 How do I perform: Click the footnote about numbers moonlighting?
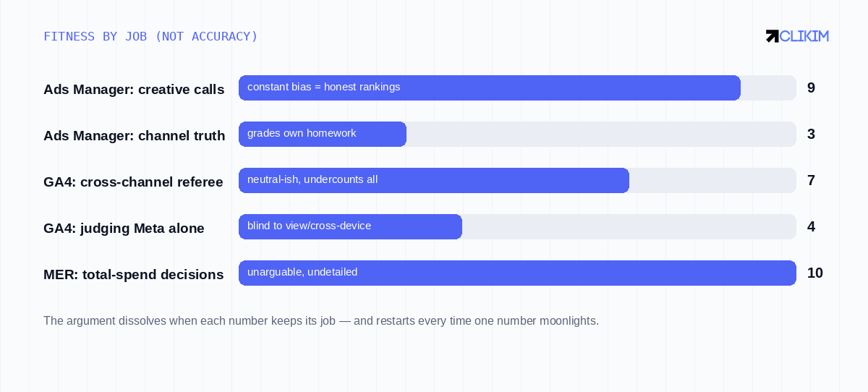coord(321,320)
